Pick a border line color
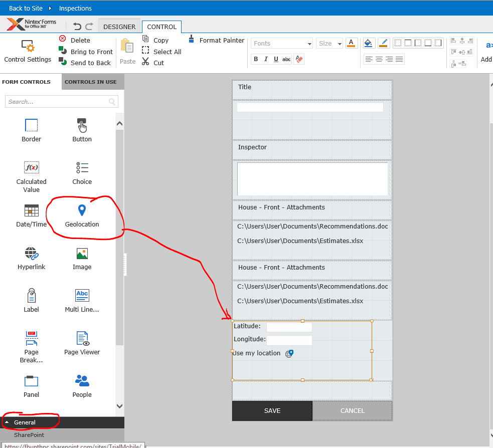493x448 pixels. (383, 43)
